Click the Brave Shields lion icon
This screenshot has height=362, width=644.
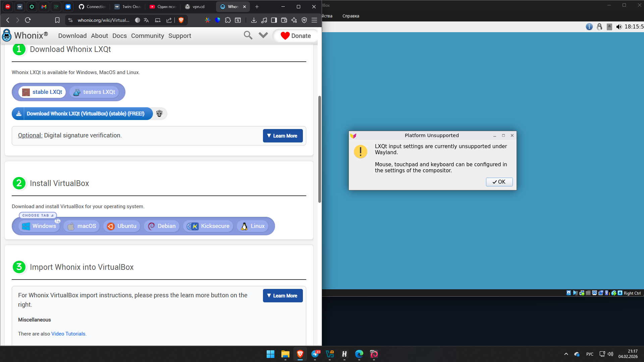[181, 20]
